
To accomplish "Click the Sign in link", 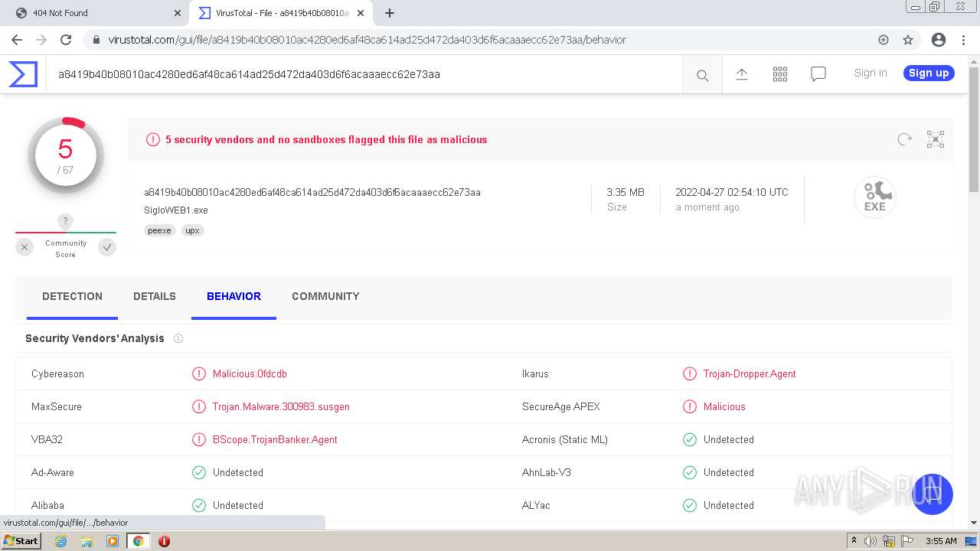I will 871,73.
